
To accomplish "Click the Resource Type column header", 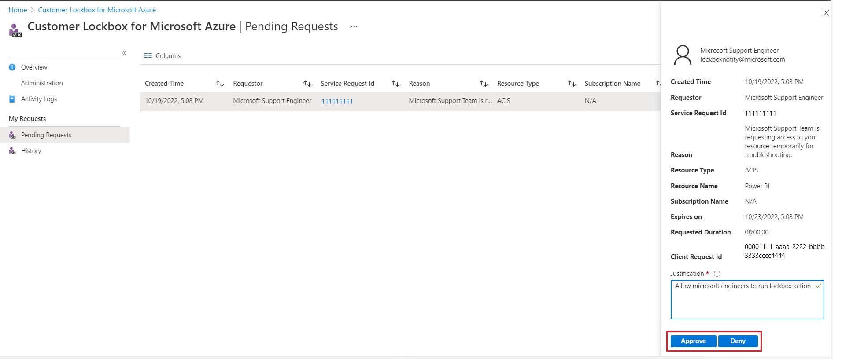I will click(518, 84).
